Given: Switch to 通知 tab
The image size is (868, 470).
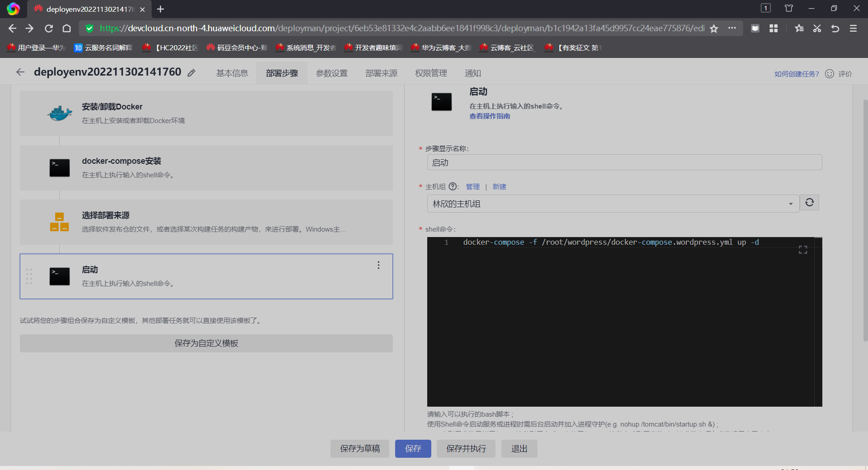Looking at the screenshot, I should click(x=472, y=73).
